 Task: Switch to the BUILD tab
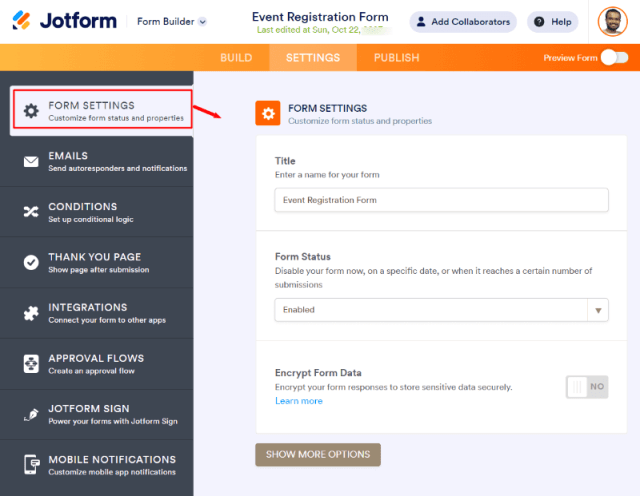[x=236, y=58]
